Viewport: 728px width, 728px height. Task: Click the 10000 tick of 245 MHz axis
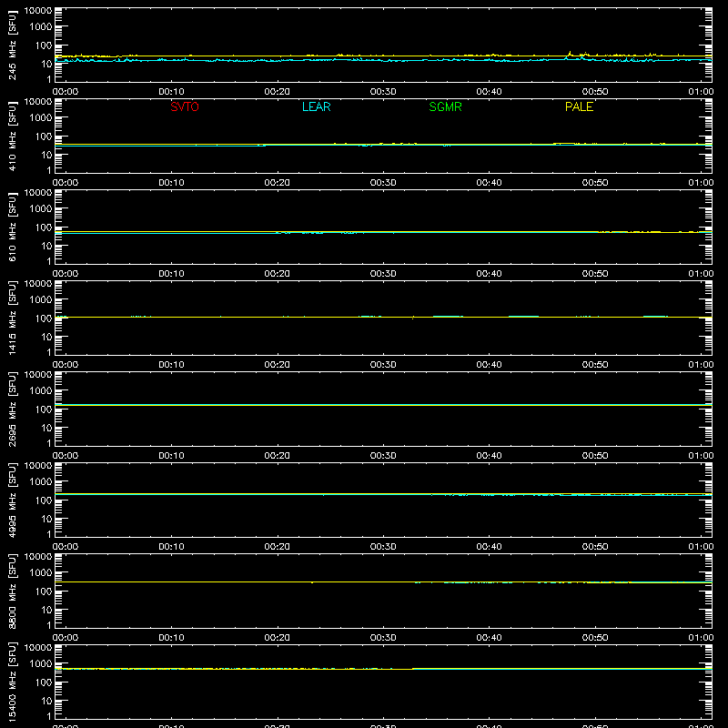38,11
